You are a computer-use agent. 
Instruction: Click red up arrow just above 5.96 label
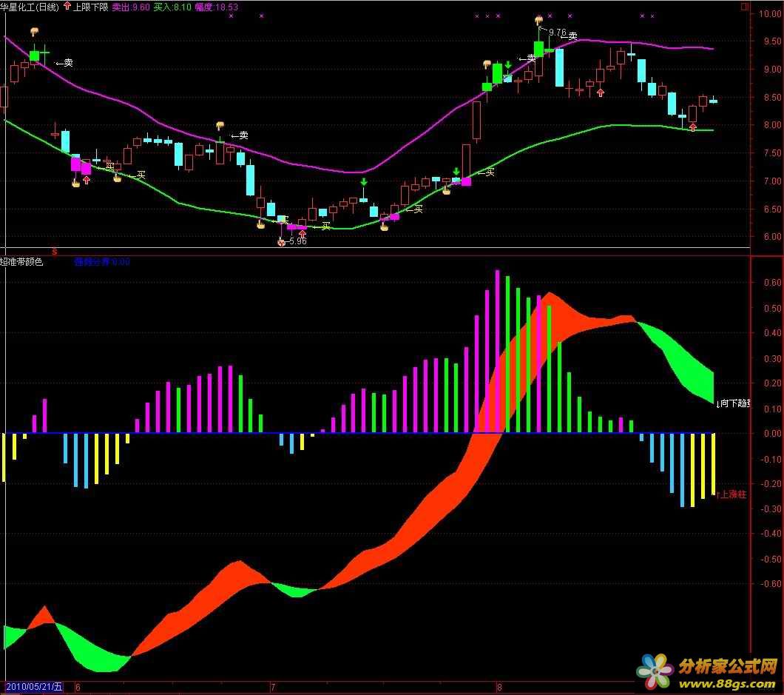(302, 234)
